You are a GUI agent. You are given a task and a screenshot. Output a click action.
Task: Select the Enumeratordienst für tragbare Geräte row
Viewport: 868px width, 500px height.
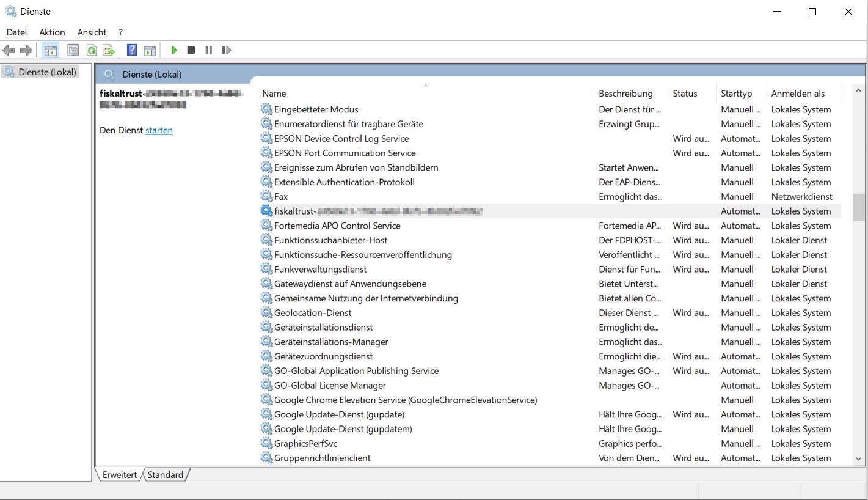tap(549, 124)
